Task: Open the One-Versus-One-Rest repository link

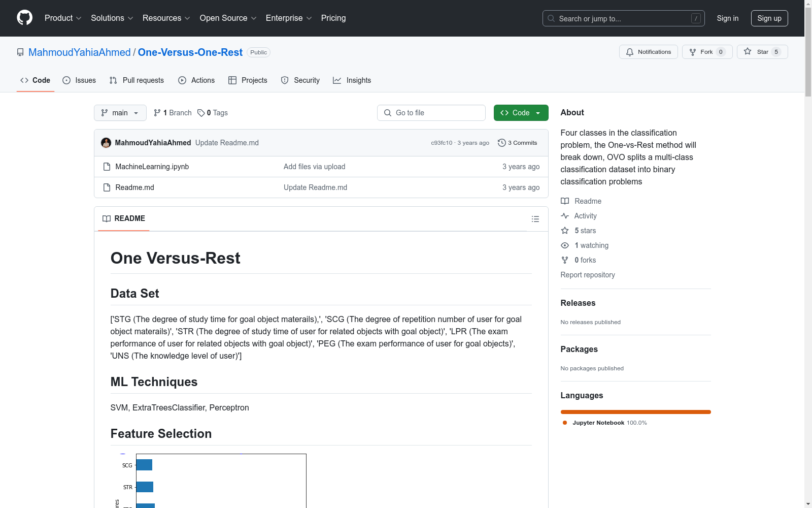Action: [x=190, y=52]
